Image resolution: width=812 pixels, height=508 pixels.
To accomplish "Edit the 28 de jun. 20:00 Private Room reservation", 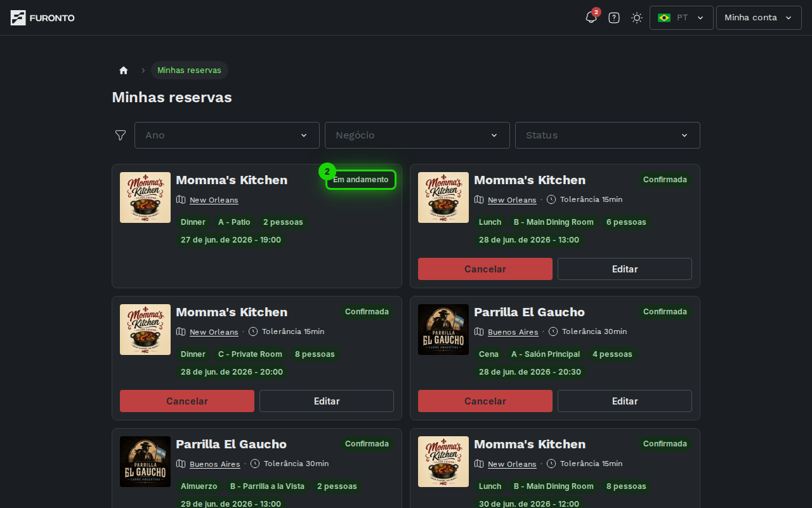I will click(x=327, y=401).
